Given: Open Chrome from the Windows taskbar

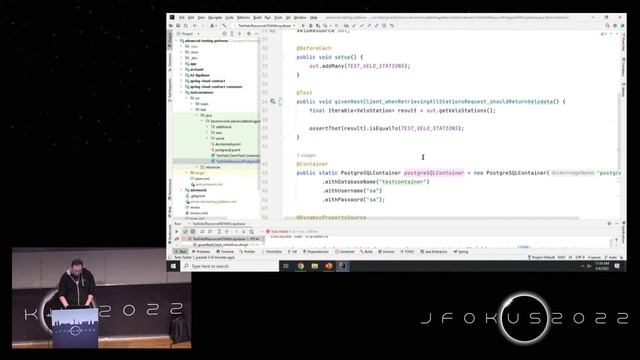Looking at the screenshot, I should pos(301,266).
